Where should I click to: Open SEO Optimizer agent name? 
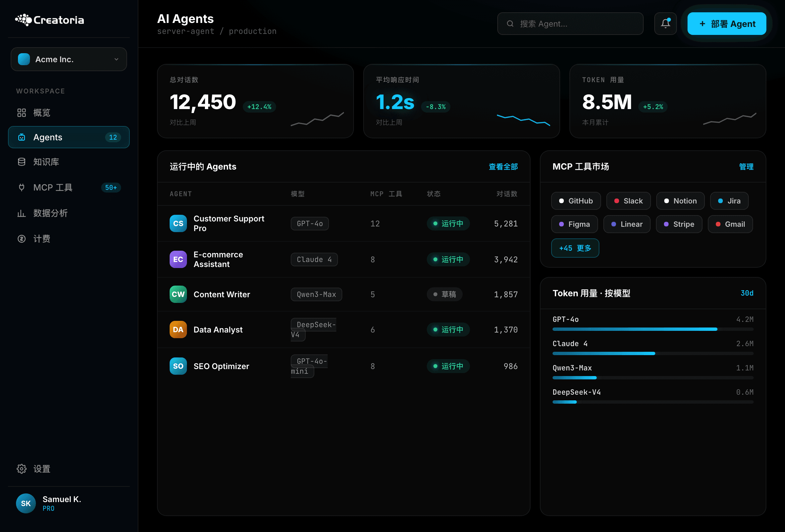click(x=221, y=366)
